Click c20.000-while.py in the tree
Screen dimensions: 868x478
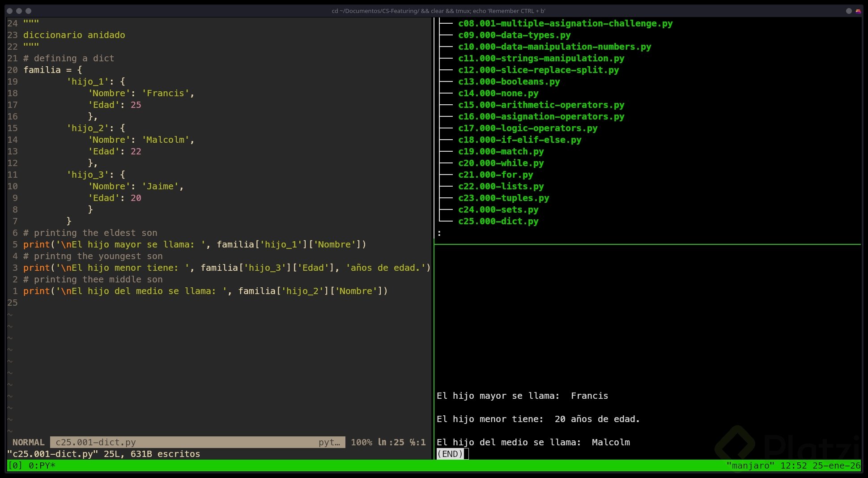tap(501, 163)
